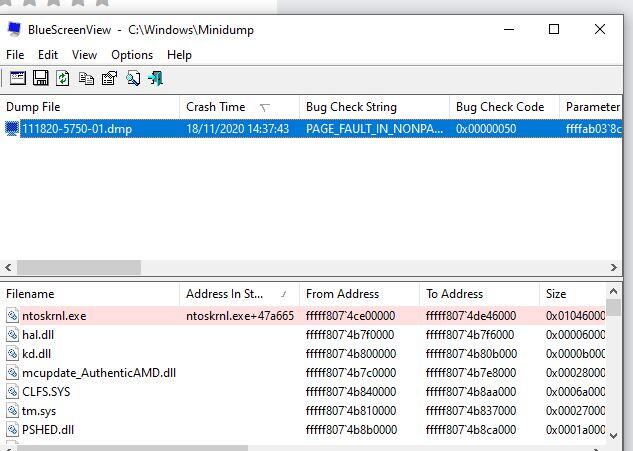Click the driver icon beside PSHED.dll
The width and height of the screenshot is (633, 451).
point(12,430)
